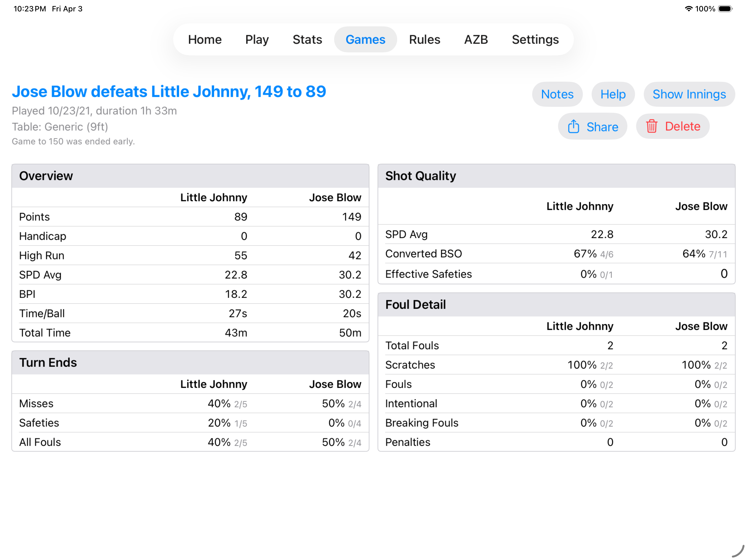Go to the Rules tab
The width and height of the screenshot is (747, 560).
(424, 40)
